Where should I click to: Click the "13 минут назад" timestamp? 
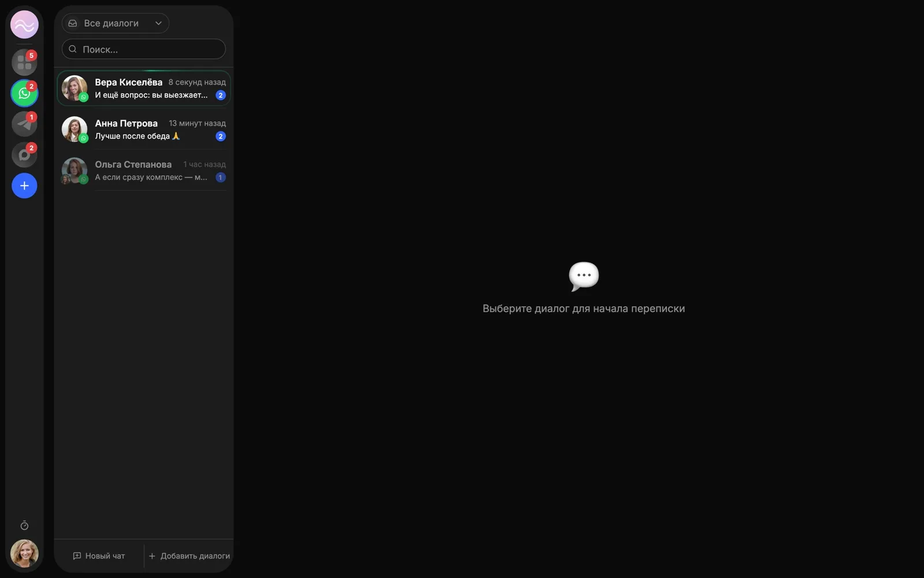198,123
